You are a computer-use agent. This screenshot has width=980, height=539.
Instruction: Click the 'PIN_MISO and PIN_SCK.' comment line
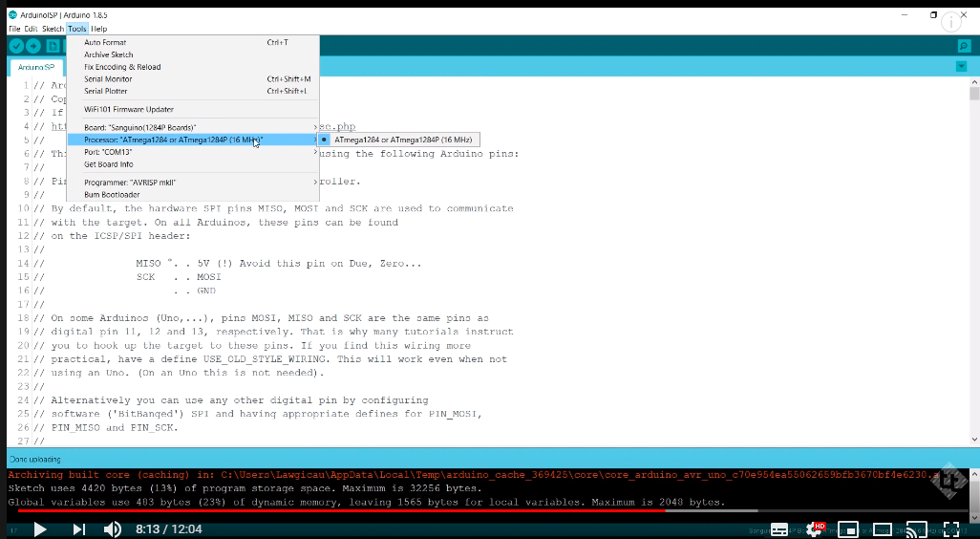click(x=115, y=428)
